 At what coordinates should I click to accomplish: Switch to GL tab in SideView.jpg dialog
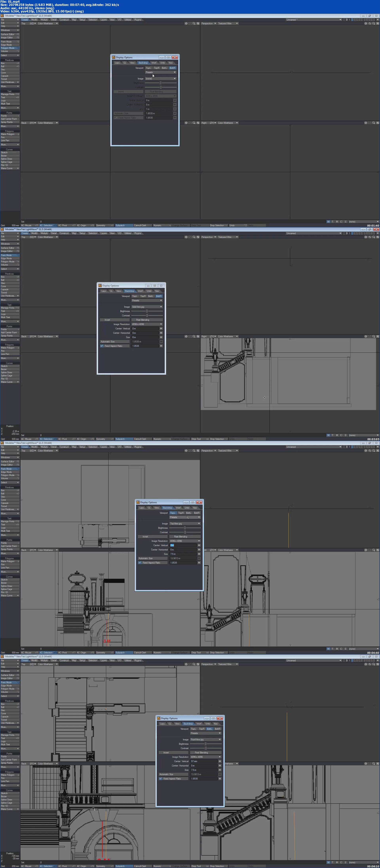tap(111, 291)
